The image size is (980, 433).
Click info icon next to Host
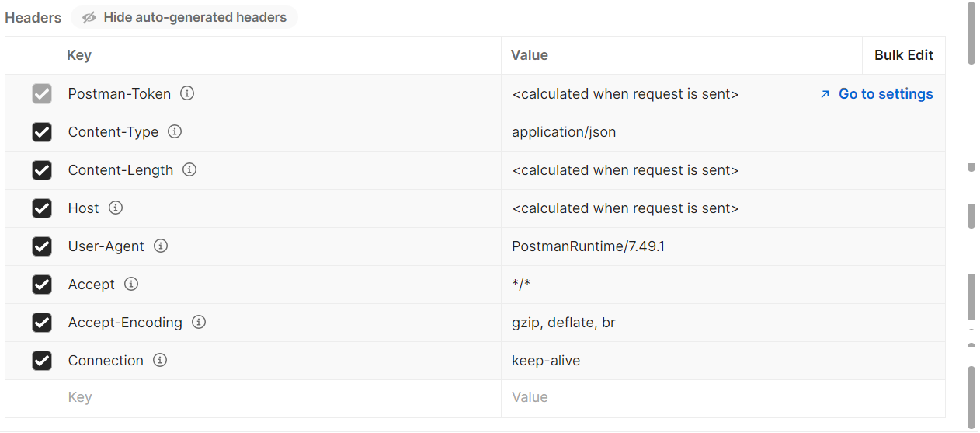coord(116,208)
